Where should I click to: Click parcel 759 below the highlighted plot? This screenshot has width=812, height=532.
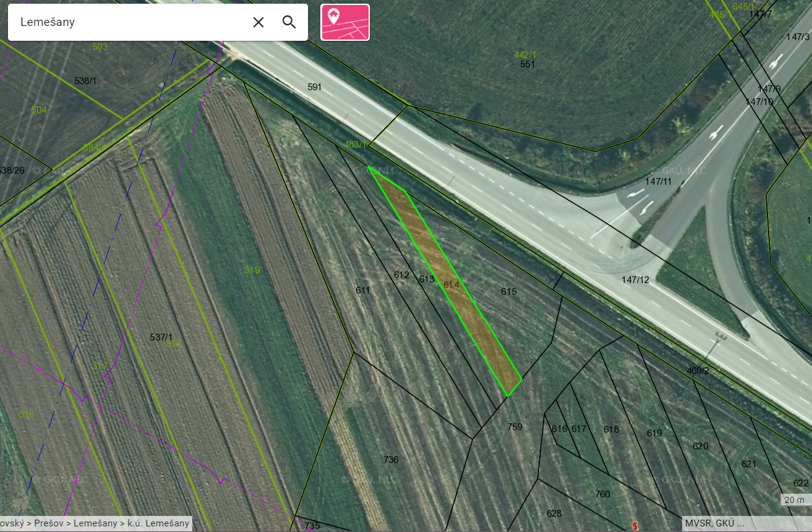[x=515, y=426]
